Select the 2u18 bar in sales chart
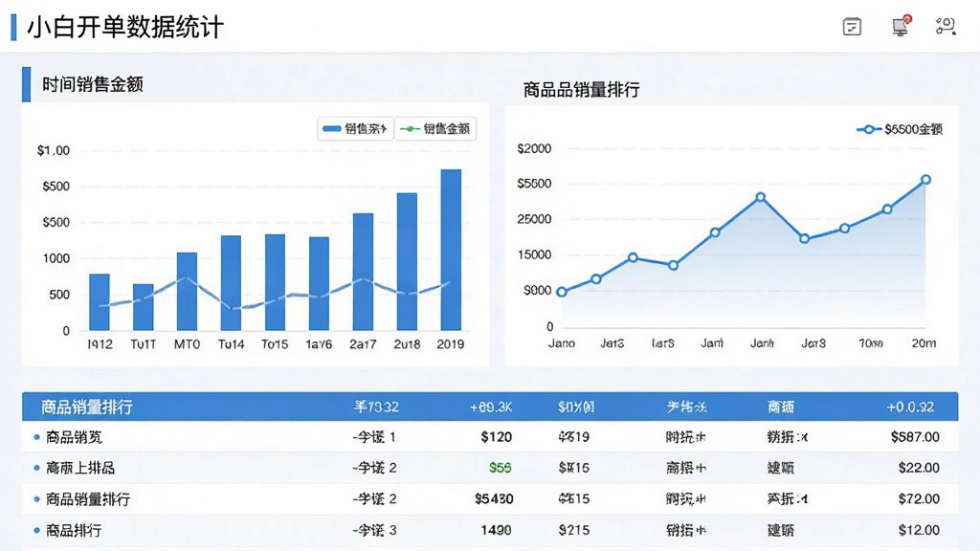The width and height of the screenshot is (980, 551). click(407, 262)
